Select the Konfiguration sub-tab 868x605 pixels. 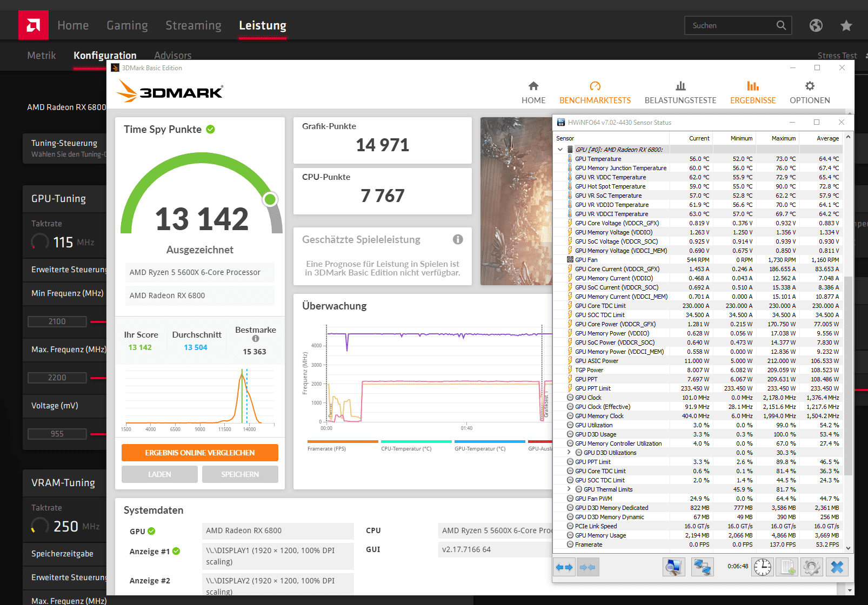click(105, 56)
